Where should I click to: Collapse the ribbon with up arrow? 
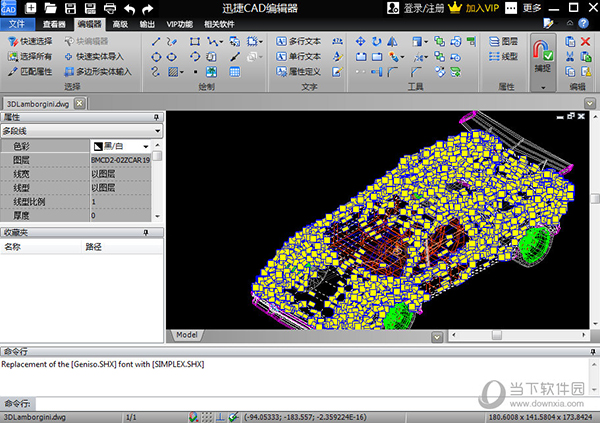570,23
